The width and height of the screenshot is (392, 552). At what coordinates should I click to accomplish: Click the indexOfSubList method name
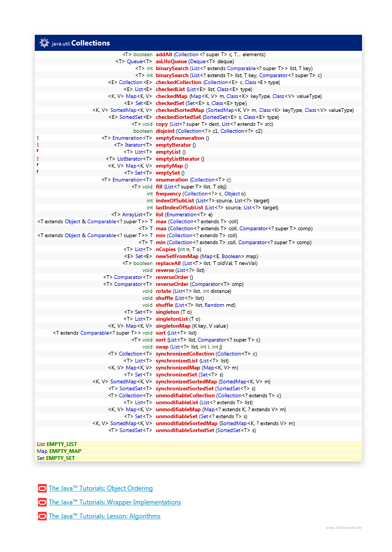coord(175,201)
